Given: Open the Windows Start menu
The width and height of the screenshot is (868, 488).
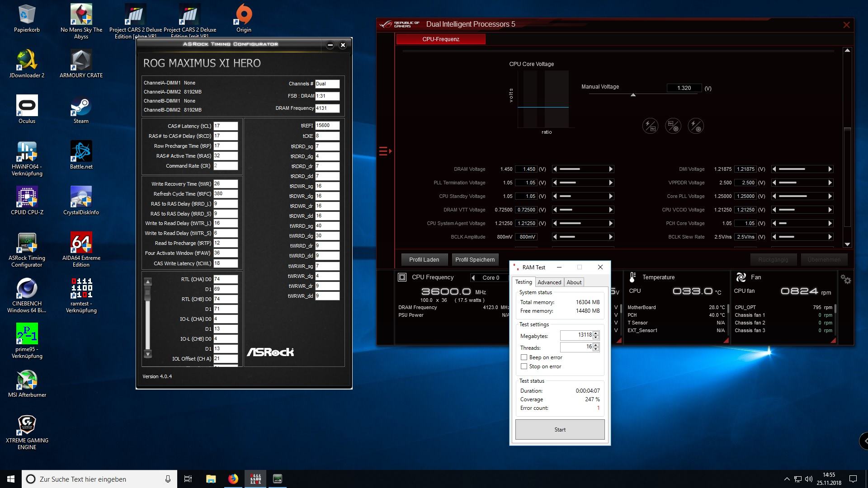Looking at the screenshot, I should [x=11, y=479].
